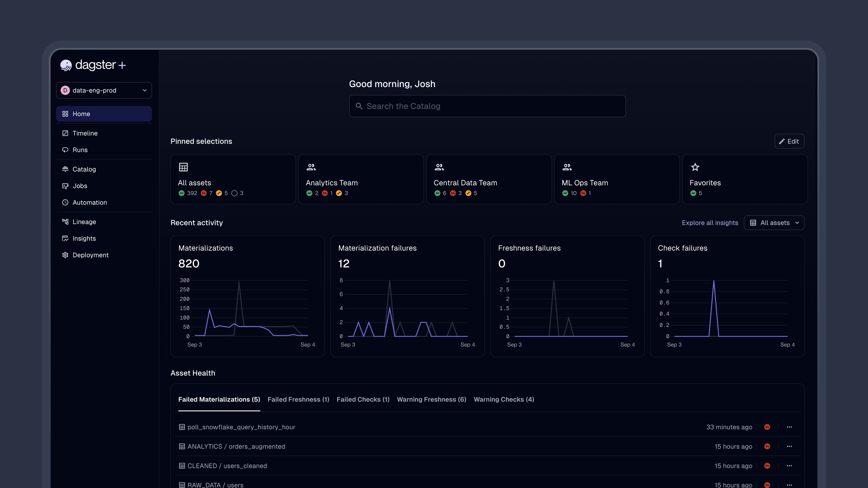Screen dimensions: 868x488
Task: Switch to Warning Checks (4) tab
Action: pos(504,399)
